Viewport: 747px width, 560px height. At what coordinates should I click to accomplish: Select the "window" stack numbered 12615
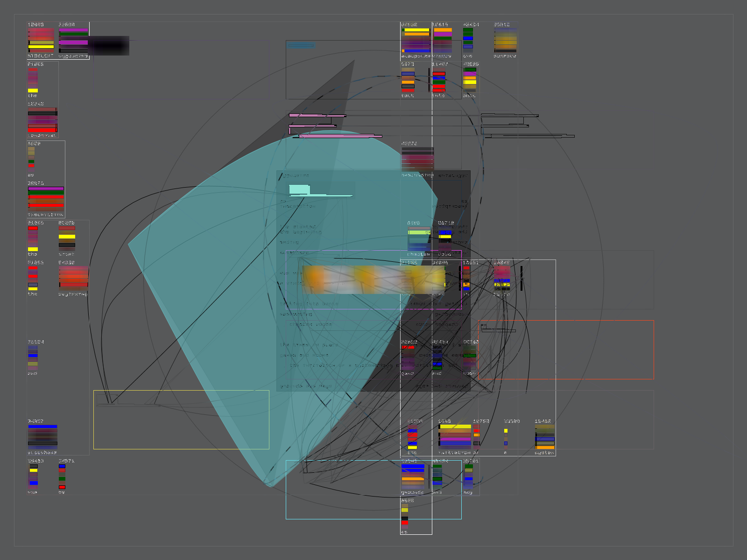pos(442,40)
